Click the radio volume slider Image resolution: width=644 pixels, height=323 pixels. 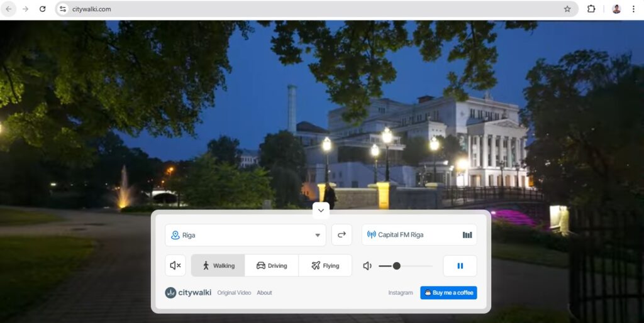405,266
